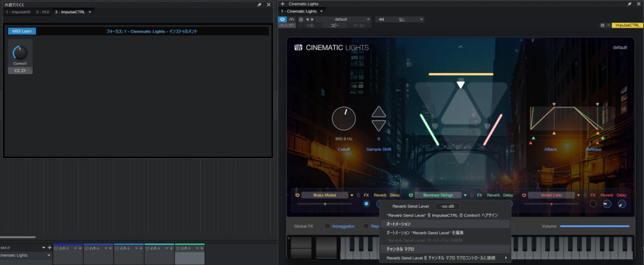Viewport: 644px width, 265px height.
Task: Click the Sample Shift up arrow
Action: click(379, 112)
